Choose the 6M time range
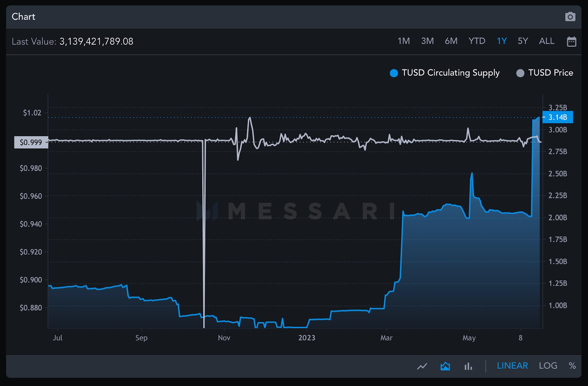The image size is (588, 386). 451,41
